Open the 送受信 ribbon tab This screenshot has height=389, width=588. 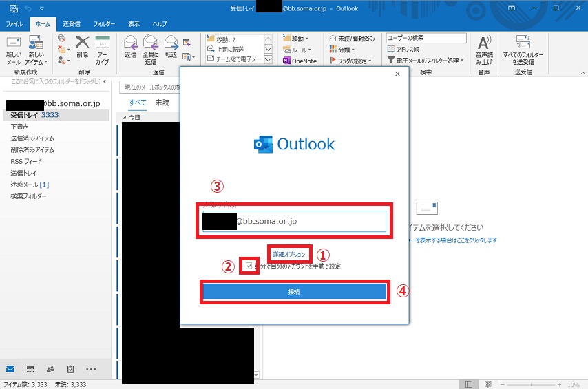pos(71,23)
